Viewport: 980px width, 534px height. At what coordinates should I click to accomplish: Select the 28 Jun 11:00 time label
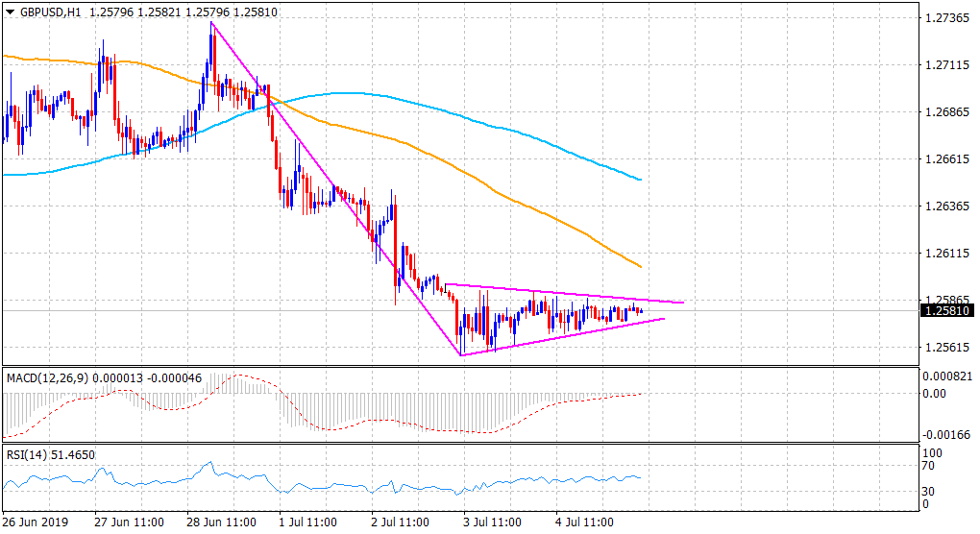221,522
